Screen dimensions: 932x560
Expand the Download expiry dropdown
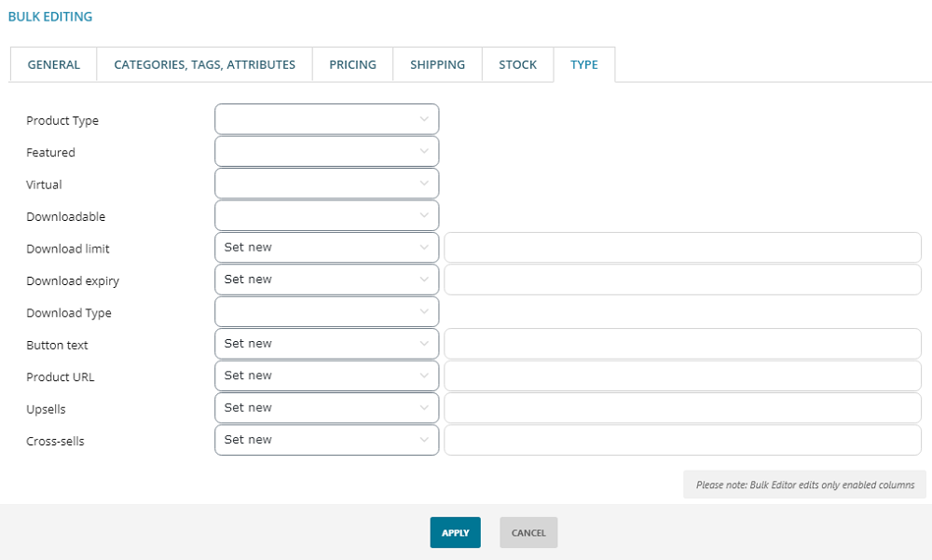pos(326,280)
